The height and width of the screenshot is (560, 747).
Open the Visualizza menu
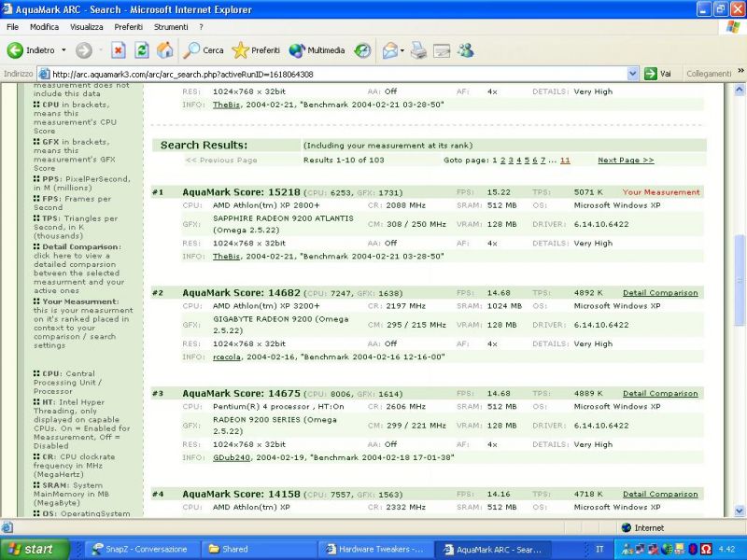point(87,27)
